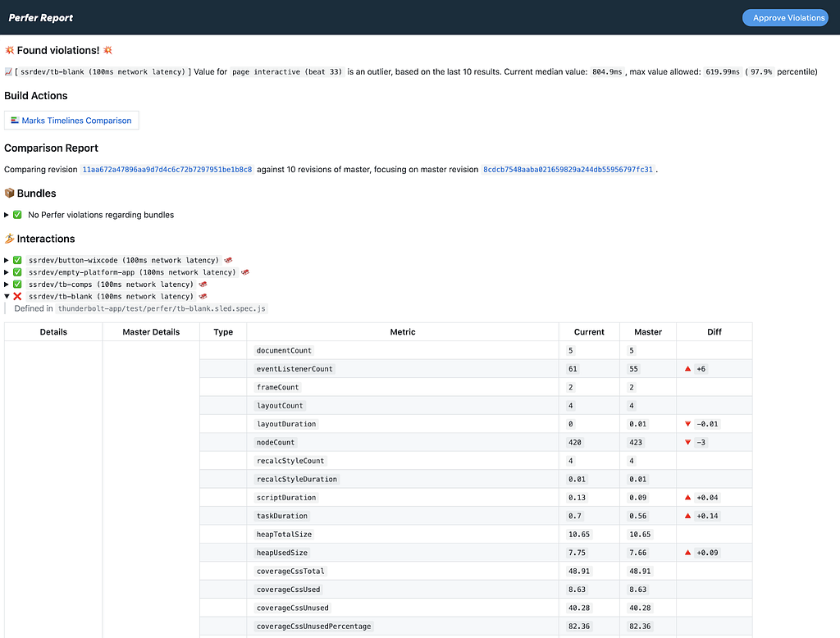The height and width of the screenshot is (638, 840).
Task: Click the red down arrow for nodeCount diff
Action: (688, 443)
